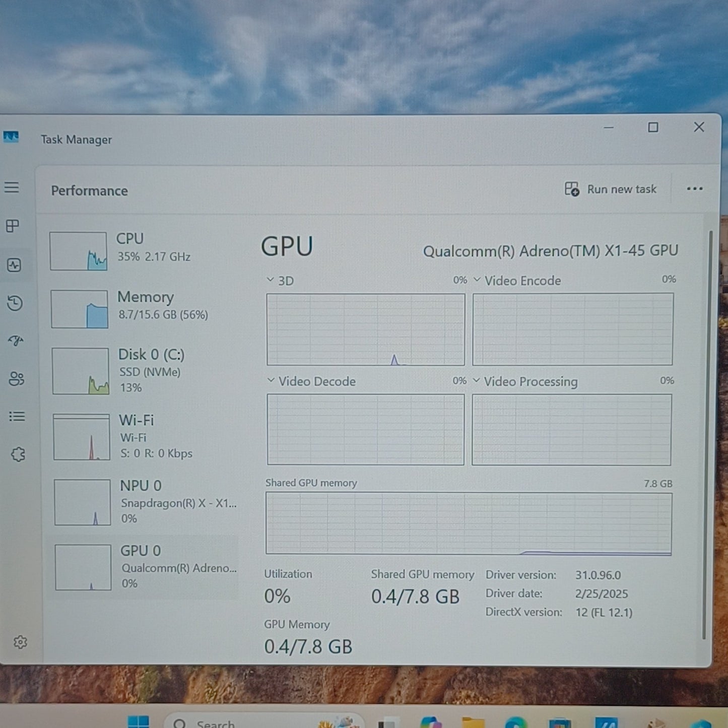Click the 7.8 GB graph maximum label
Viewport: 728px width, 728px height.
point(658,484)
